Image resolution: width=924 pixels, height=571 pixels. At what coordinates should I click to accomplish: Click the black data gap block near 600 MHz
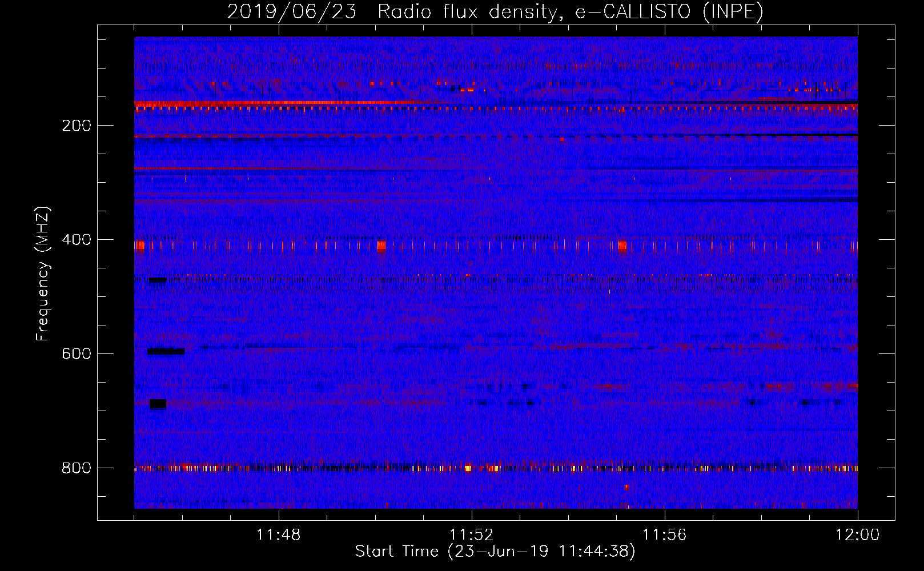[166, 352]
